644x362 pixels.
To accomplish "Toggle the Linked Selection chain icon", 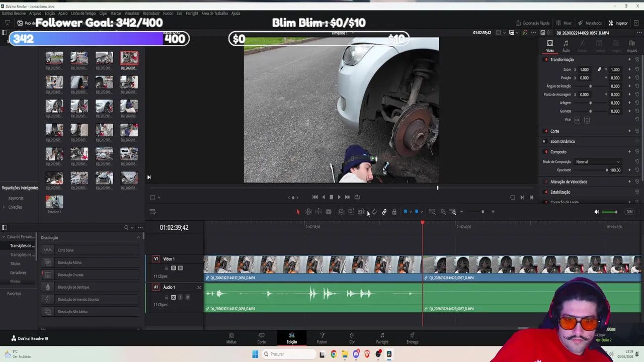I will point(384,212).
